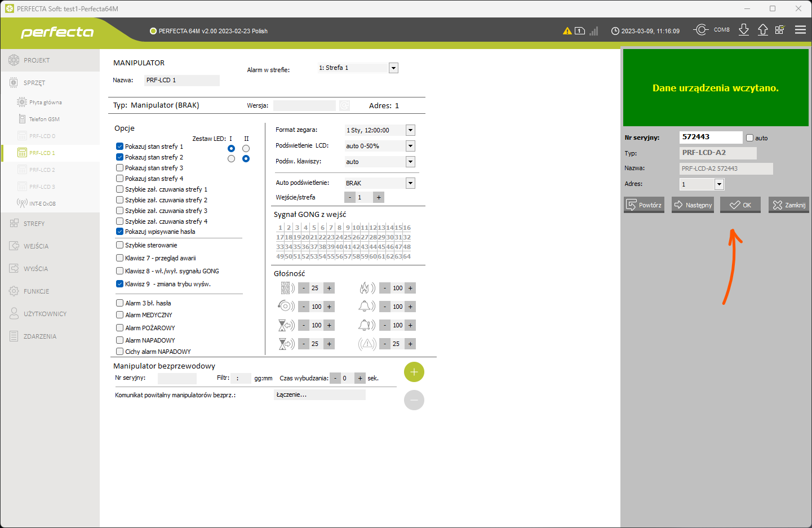Select LED set I for strefy 2
Viewport: 812px width, 528px height.
[231, 159]
